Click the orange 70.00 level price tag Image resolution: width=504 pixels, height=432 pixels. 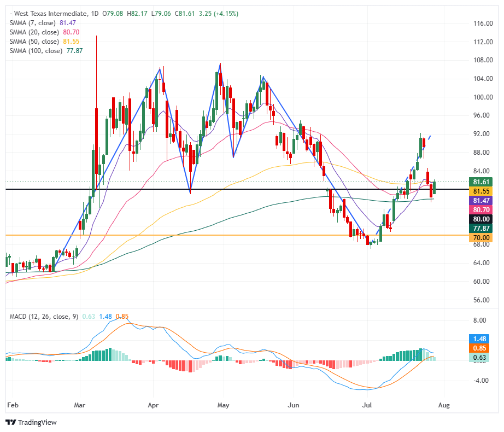(x=480, y=238)
